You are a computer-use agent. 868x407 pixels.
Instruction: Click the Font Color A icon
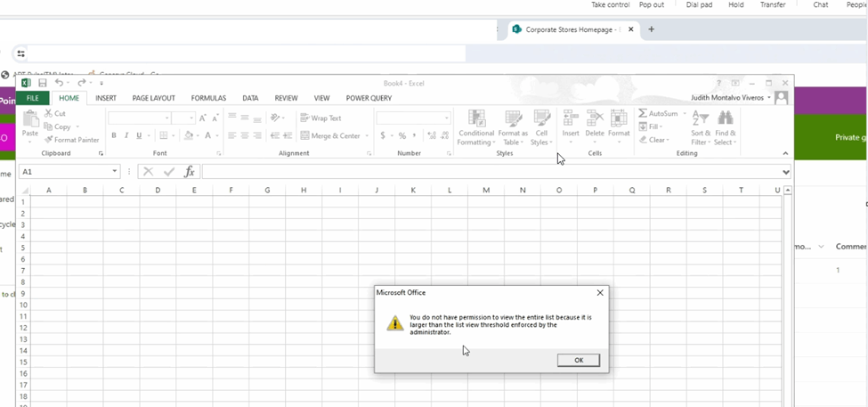[208, 135]
